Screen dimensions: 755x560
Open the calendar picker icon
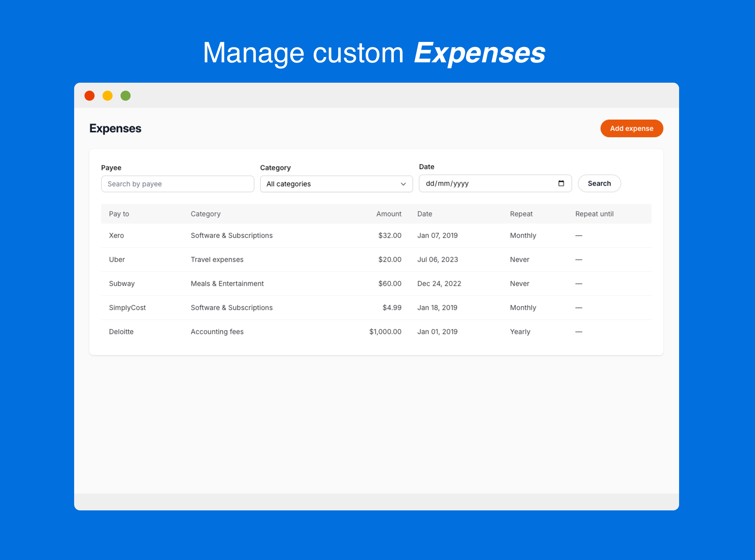[561, 183]
